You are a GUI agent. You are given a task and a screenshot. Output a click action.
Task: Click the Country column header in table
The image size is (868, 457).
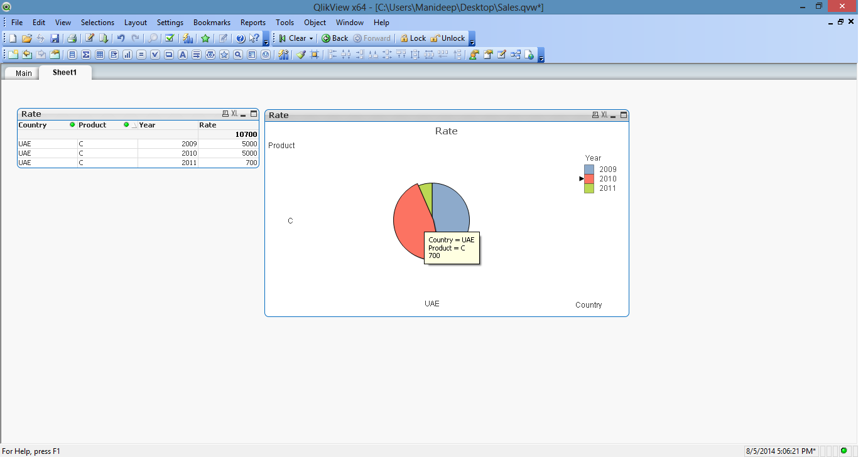(47, 125)
